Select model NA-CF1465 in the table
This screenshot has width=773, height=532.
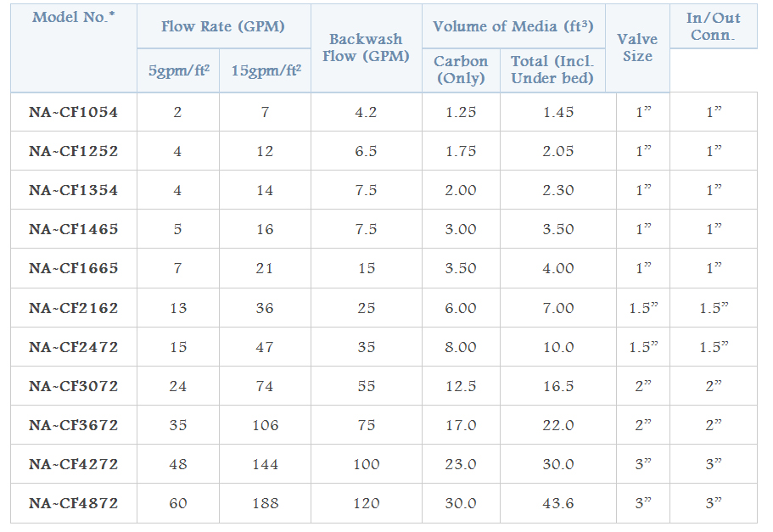point(74,229)
